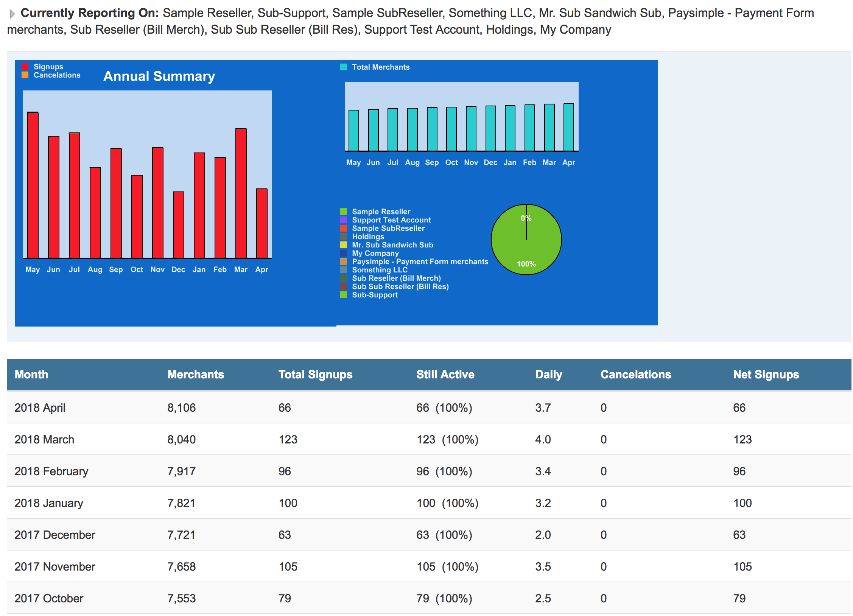Click the teal Total Merchants legend swatch
Screen dimensions: 853x616
[344, 67]
